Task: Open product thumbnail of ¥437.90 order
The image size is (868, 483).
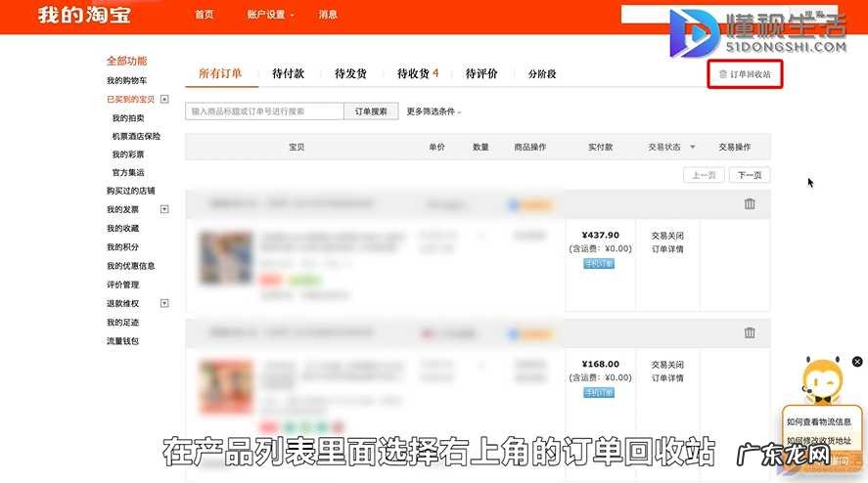Action: 226,258
